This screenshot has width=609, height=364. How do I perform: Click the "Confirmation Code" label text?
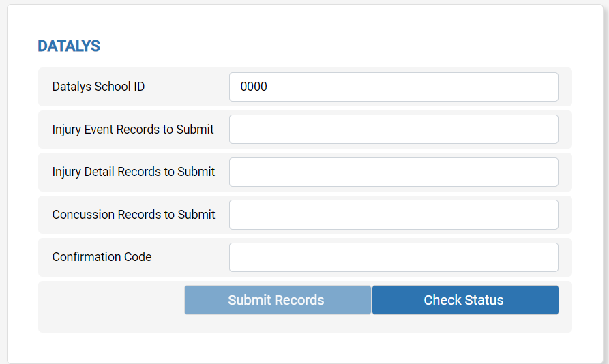[102, 257]
